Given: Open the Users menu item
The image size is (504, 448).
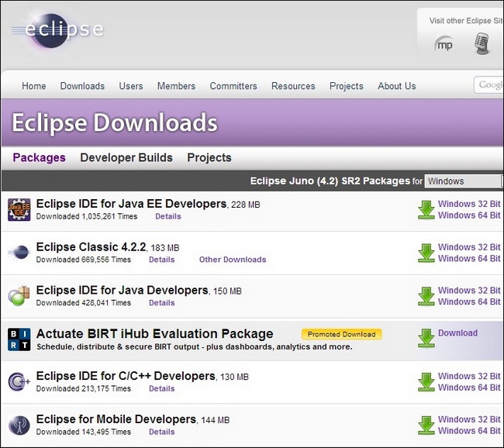Looking at the screenshot, I should tap(131, 86).
